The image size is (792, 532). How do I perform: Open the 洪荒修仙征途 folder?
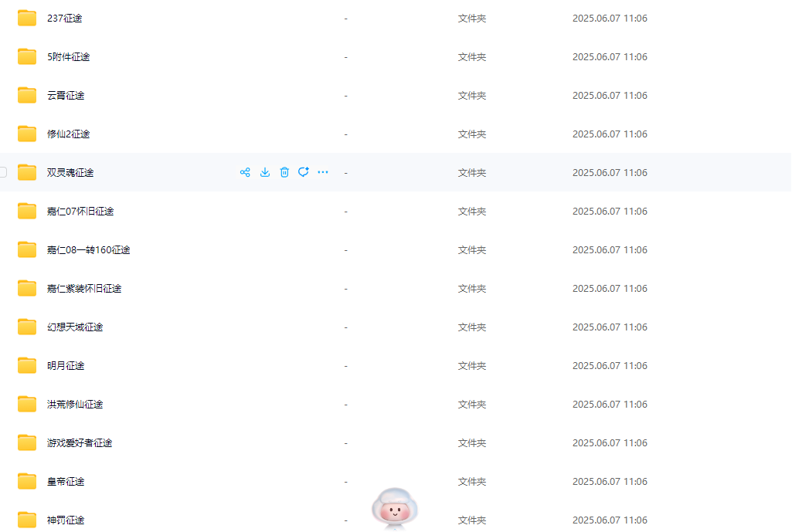[75, 405]
